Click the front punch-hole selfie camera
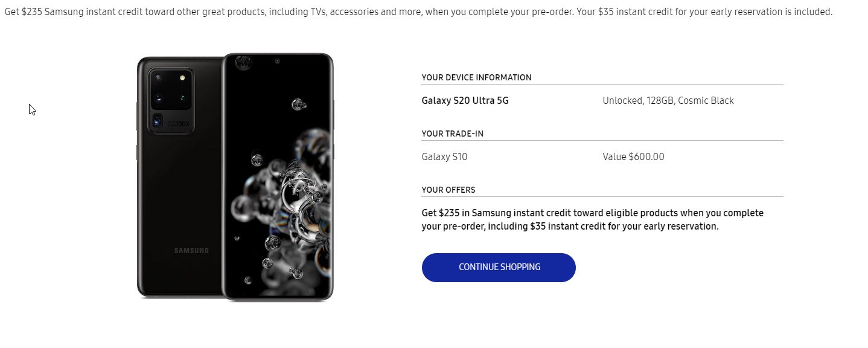This screenshot has width=868, height=348. click(277, 61)
